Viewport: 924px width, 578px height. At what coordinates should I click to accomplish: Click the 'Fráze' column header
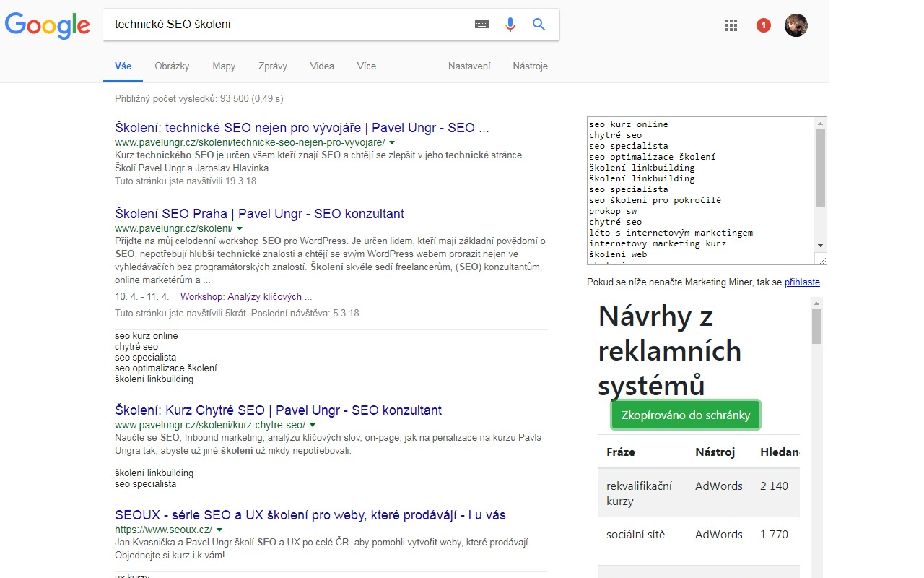pos(621,452)
